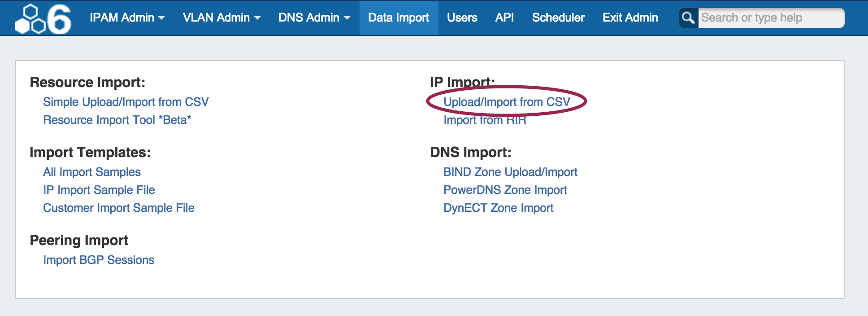Click BIND Zone Upload/Import link
This screenshot has width=868, height=316.
point(510,172)
